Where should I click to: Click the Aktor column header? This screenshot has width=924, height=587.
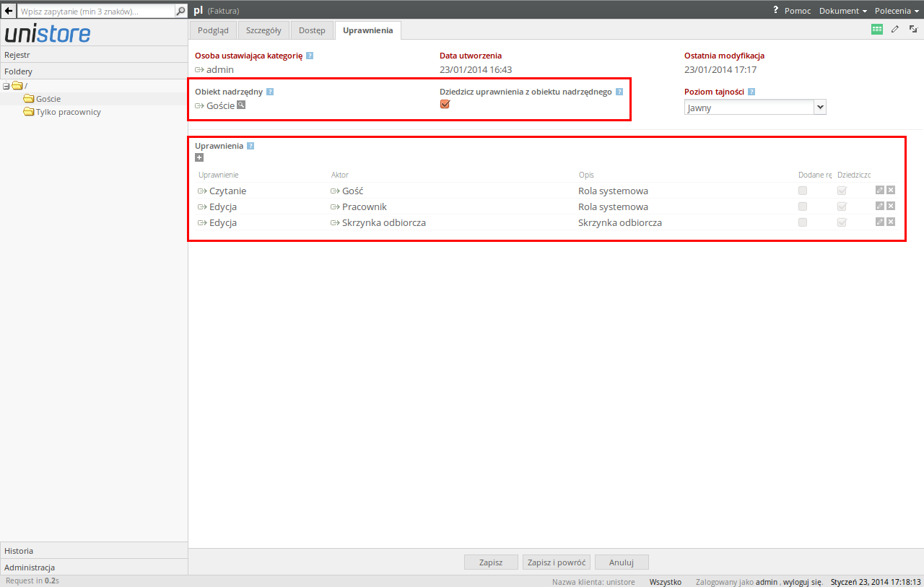340,175
